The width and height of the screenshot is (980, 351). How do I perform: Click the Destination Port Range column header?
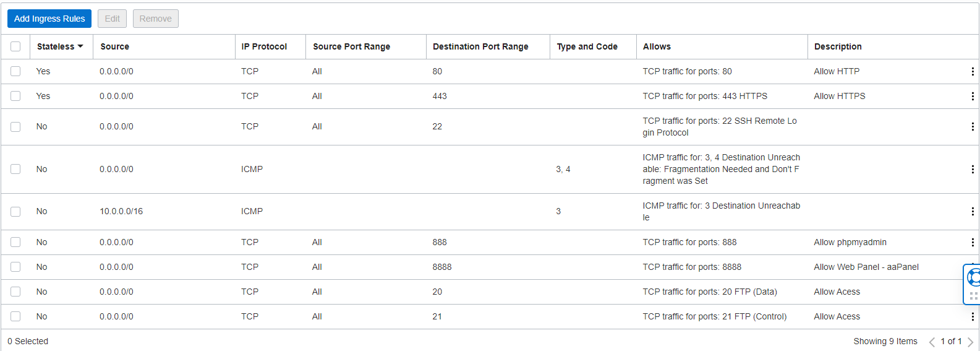tap(480, 46)
